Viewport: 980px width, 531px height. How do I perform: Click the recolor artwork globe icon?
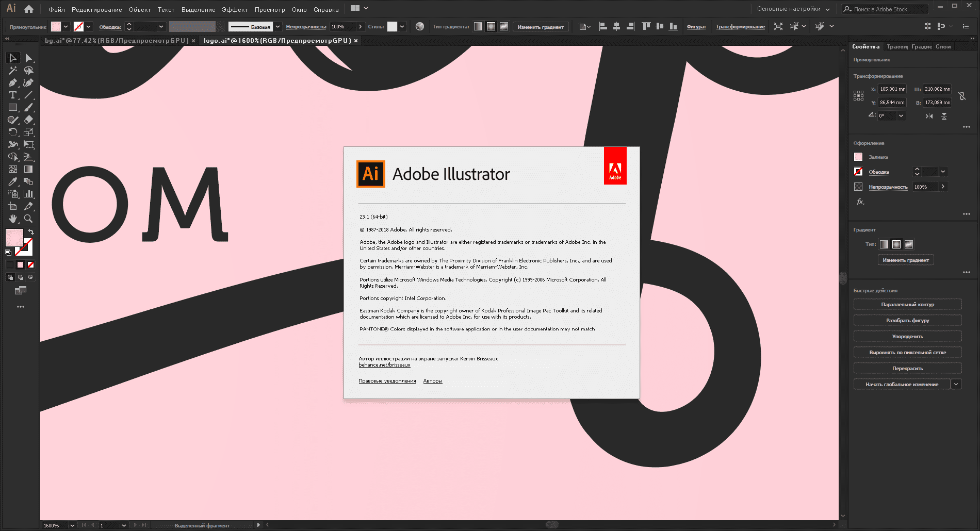point(420,26)
